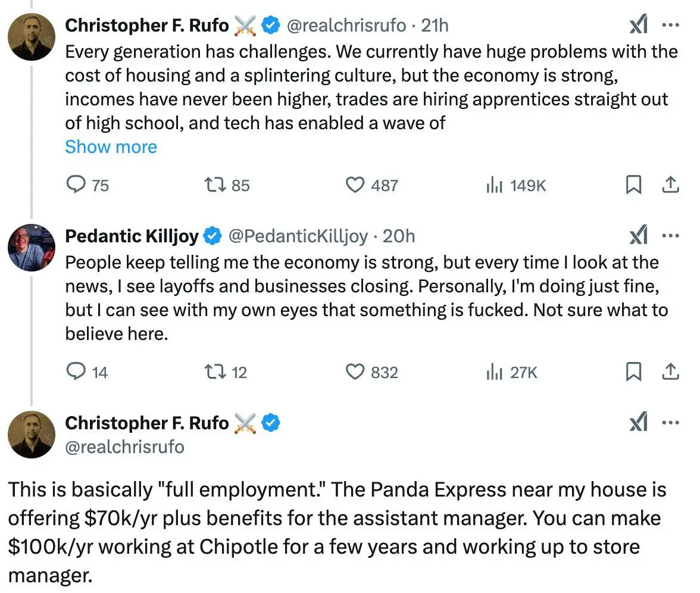
Task: Bookmark Rufo's first tweet
Action: click(633, 185)
